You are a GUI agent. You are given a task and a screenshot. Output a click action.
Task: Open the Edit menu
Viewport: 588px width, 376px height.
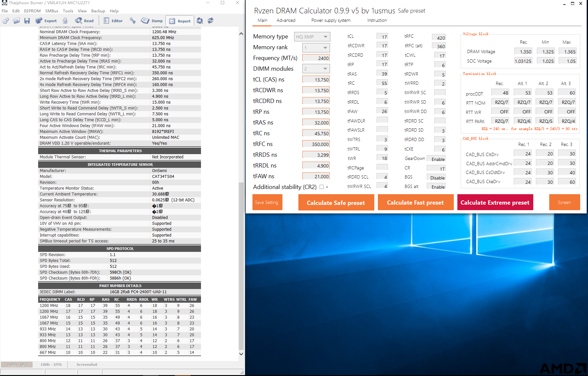[16, 11]
